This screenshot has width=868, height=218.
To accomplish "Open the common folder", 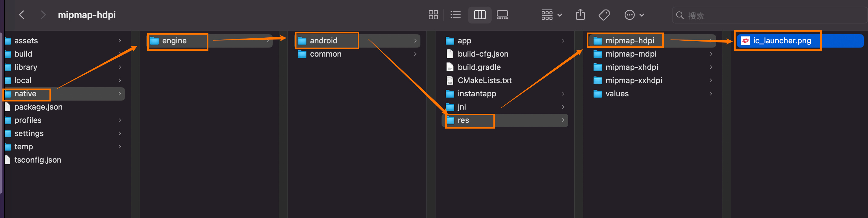I will (x=325, y=54).
